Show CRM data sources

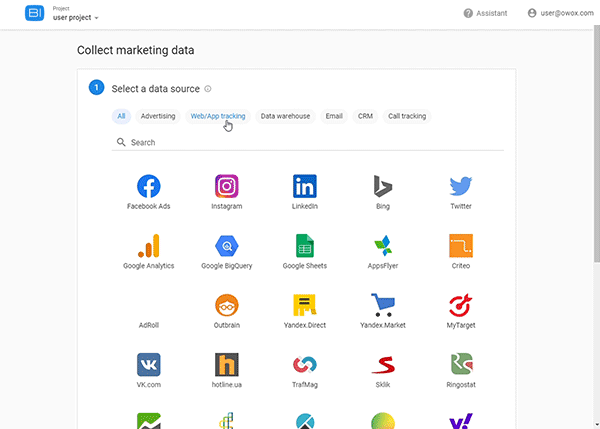click(x=365, y=116)
